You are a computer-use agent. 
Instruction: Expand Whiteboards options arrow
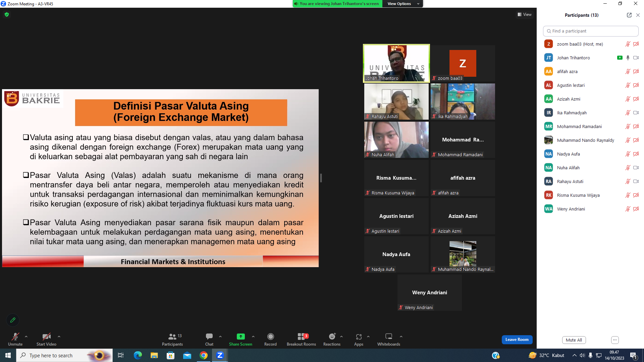coord(401,337)
